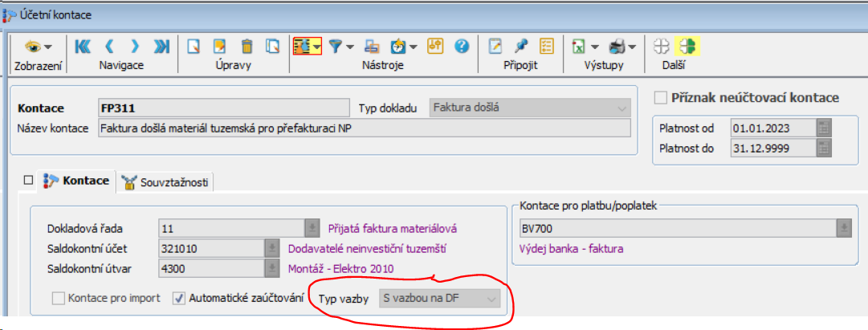Click the printer icon in Výstupy

pos(617,47)
